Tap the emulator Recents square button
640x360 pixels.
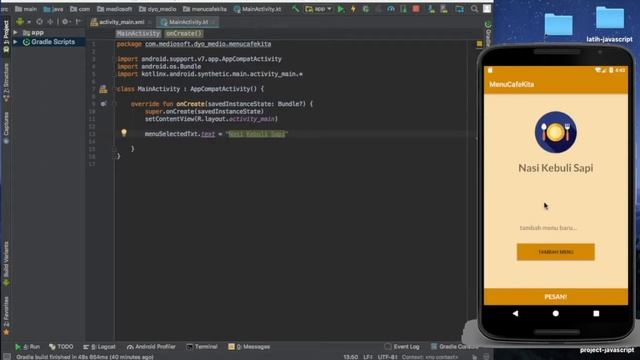(x=596, y=313)
